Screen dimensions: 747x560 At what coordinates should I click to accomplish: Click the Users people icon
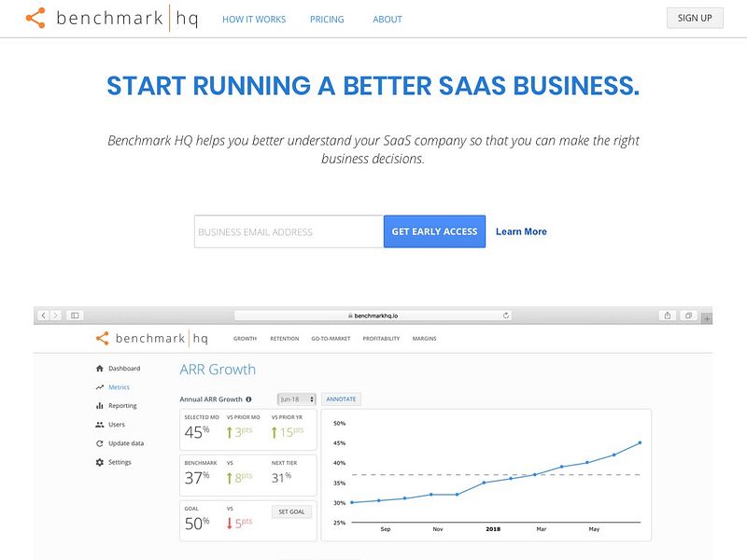[99, 425]
